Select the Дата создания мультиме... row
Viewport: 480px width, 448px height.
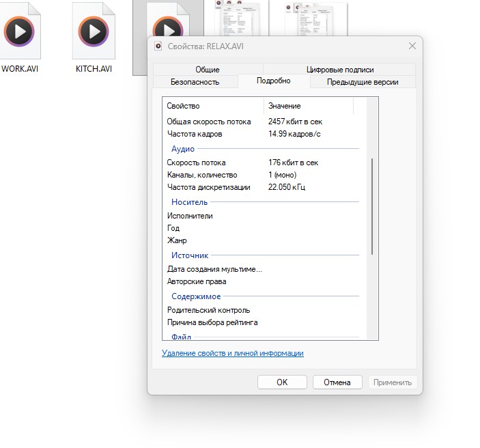pyautogui.click(x=264, y=269)
